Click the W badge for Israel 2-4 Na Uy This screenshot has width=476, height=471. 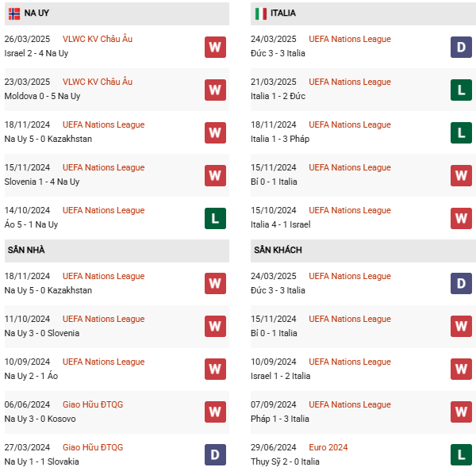(215, 47)
